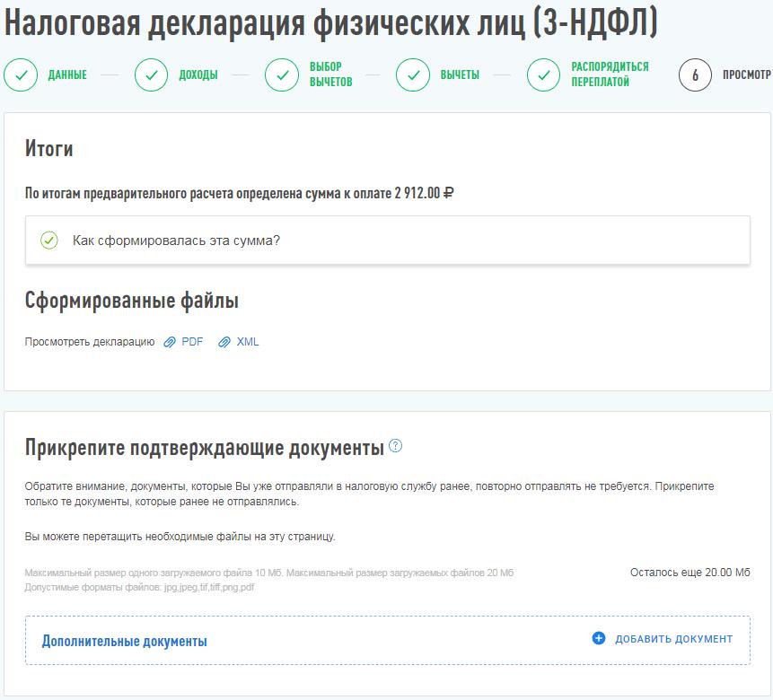Viewport: 773px width, 700px height.
Task: Open the declaration PDF link
Action: click(192, 342)
